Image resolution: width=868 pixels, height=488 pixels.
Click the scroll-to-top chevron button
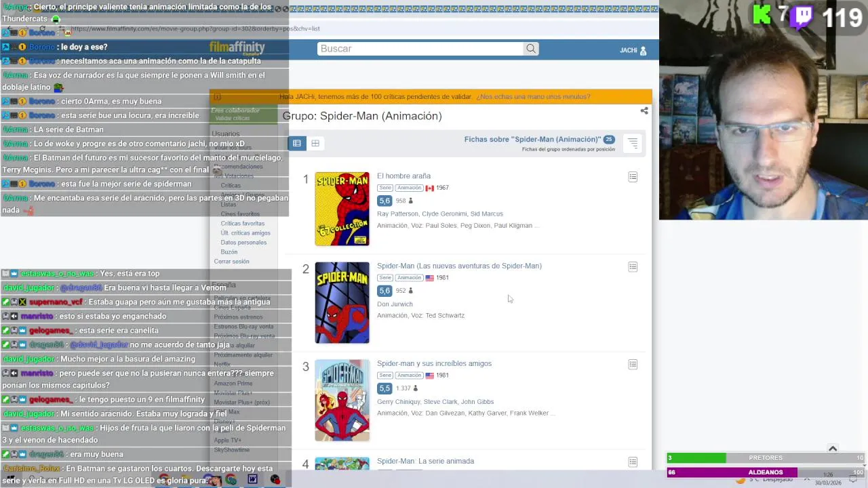pyautogui.click(x=833, y=448)
